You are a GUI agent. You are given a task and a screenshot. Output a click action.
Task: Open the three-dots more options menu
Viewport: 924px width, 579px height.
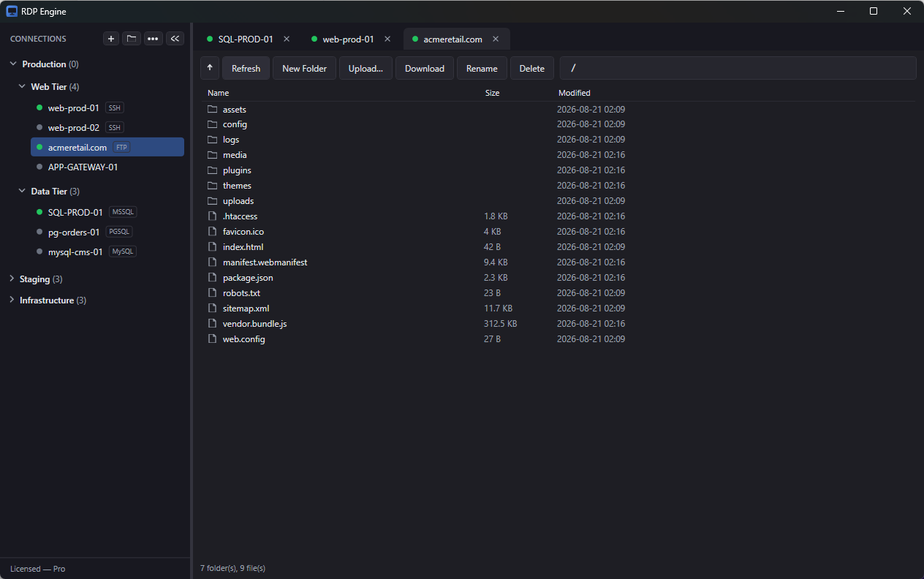tap(153, 39)
